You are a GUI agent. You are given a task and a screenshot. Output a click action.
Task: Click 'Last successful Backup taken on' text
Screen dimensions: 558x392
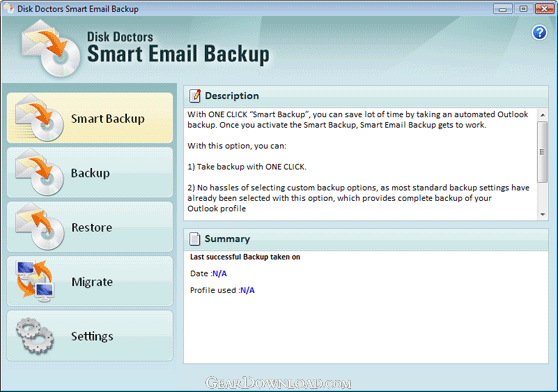click(245, 257)
